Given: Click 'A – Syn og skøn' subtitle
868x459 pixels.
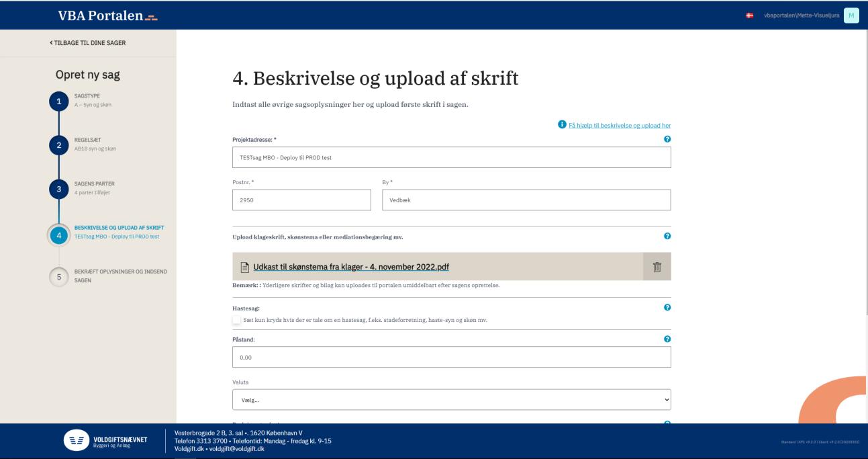Looking at the screenshot, I should (x=93, y=106).
